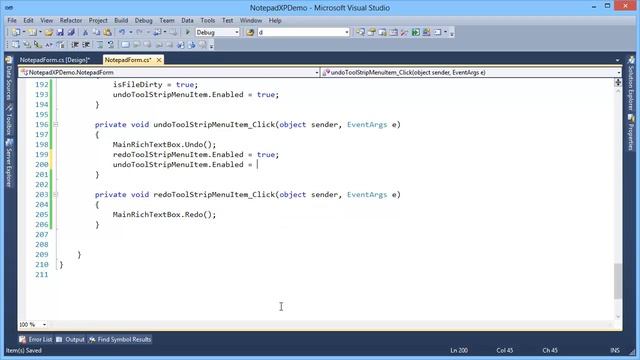Click the Increase Indent icon
The width and height of the screenshot is (640, 360).
[86, 44]
